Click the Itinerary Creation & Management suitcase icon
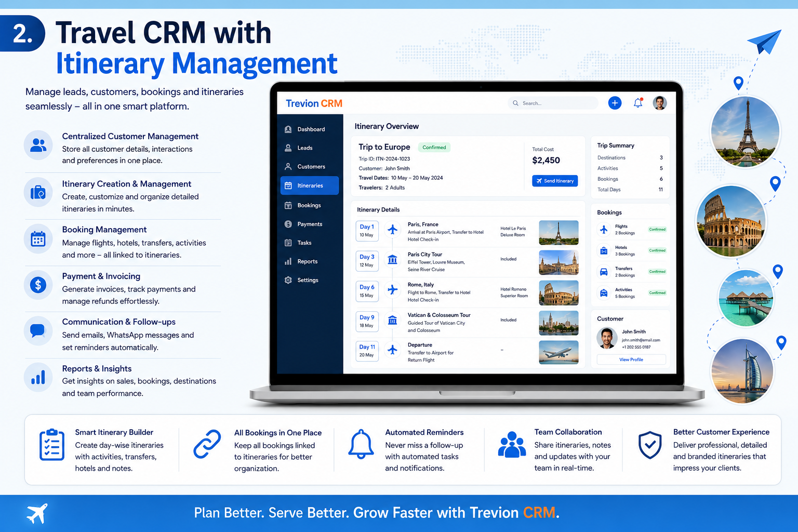The height and width of the screenshot is (532, 798). pos(38,192)
